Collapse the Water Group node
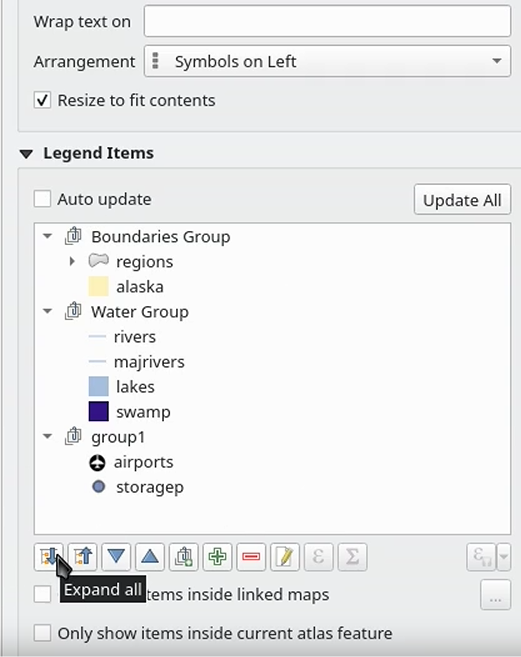The image size is (521, 657). 47,311
